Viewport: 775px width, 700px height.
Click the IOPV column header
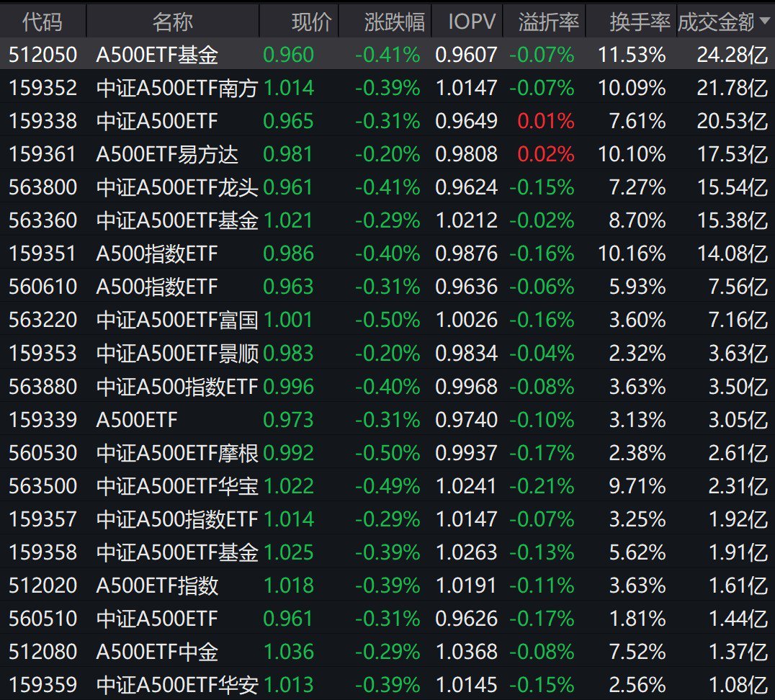coord(472,22)
